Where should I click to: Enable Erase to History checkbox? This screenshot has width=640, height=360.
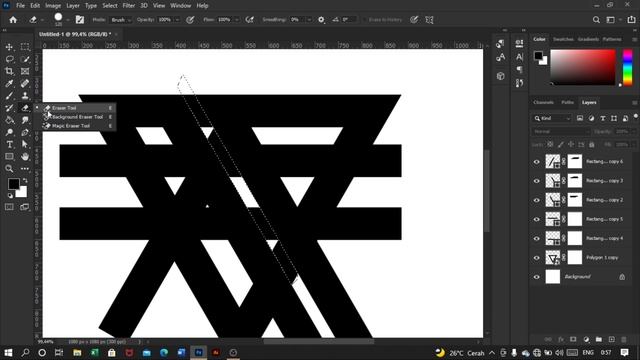pyautogui.click(x=365, y=20)
